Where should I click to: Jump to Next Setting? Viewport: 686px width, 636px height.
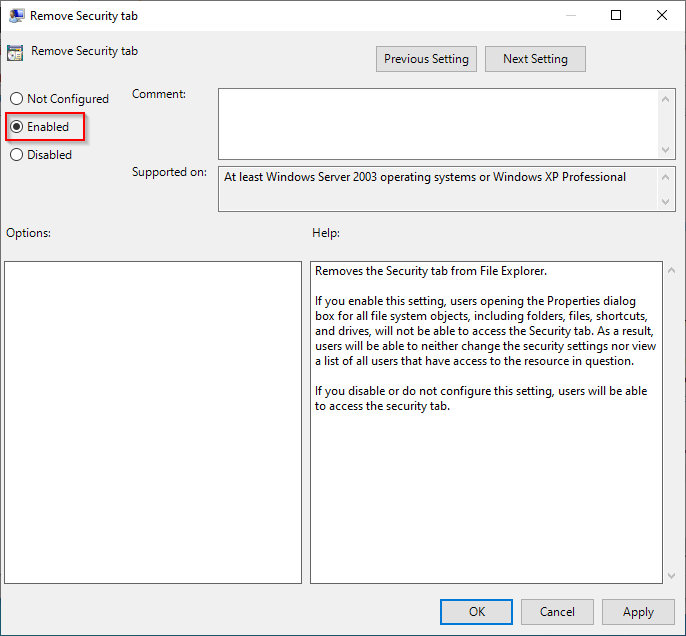click(535, 59)
